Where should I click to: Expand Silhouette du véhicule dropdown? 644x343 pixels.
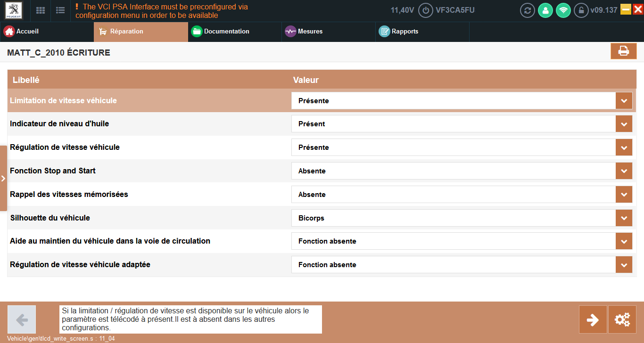[x=624, y=218]
